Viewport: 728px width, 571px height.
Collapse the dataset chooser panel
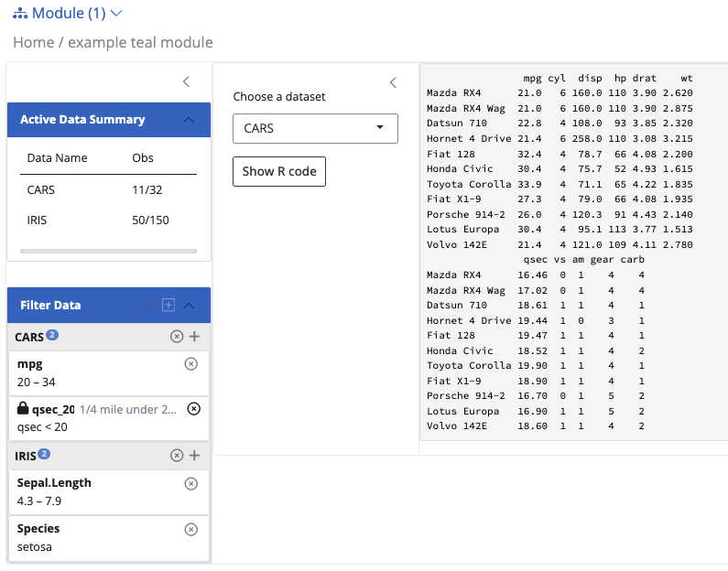click(393, 82)
